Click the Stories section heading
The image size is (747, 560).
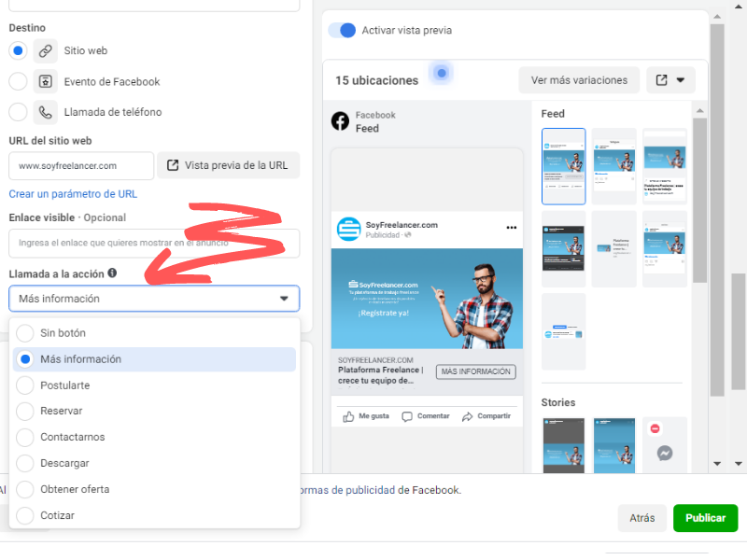coord(558,403)
